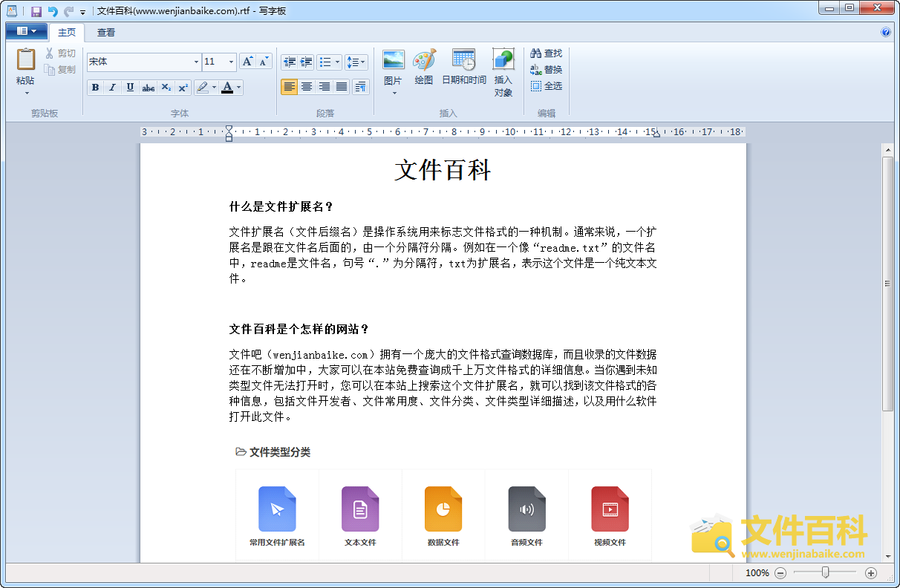Click the WordPad app icon in title bar

11,11
